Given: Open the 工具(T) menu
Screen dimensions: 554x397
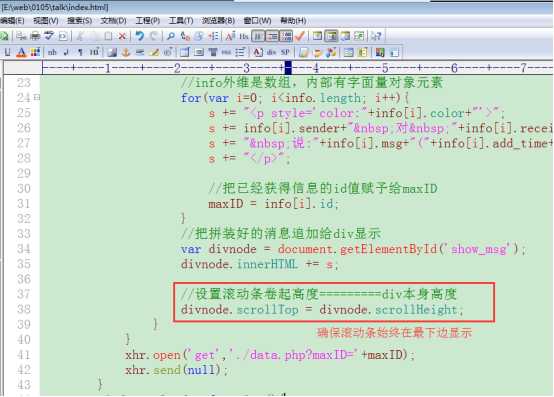Looking at the screenshot, I should click(x=181, y=20).
